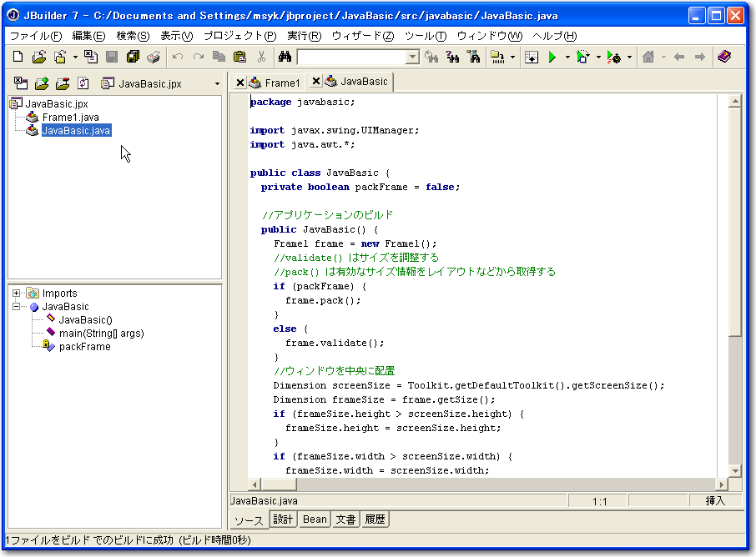Select Frame1.java in the project tree

[70, 118]
